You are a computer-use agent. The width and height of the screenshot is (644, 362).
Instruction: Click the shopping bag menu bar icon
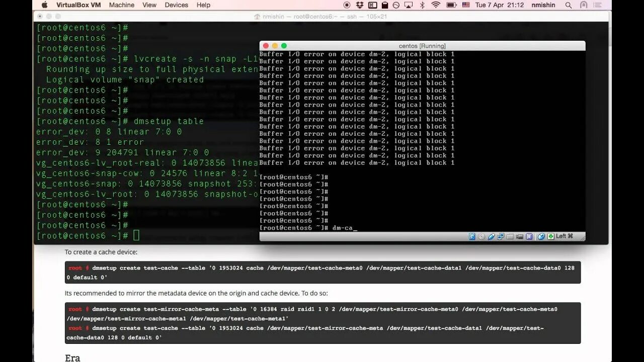pos(385,5)
